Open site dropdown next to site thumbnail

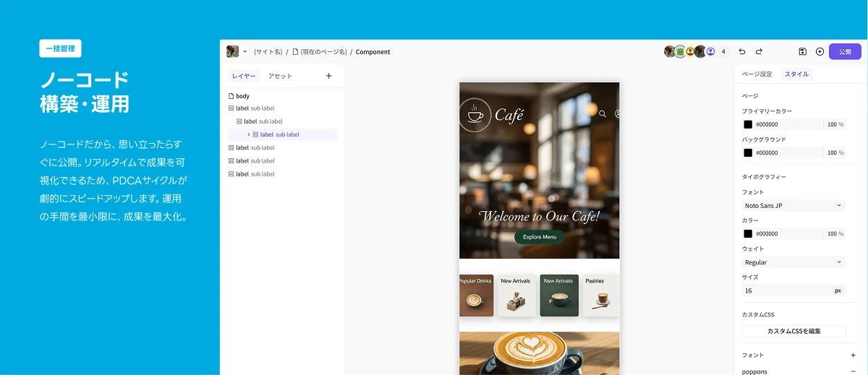244,52
